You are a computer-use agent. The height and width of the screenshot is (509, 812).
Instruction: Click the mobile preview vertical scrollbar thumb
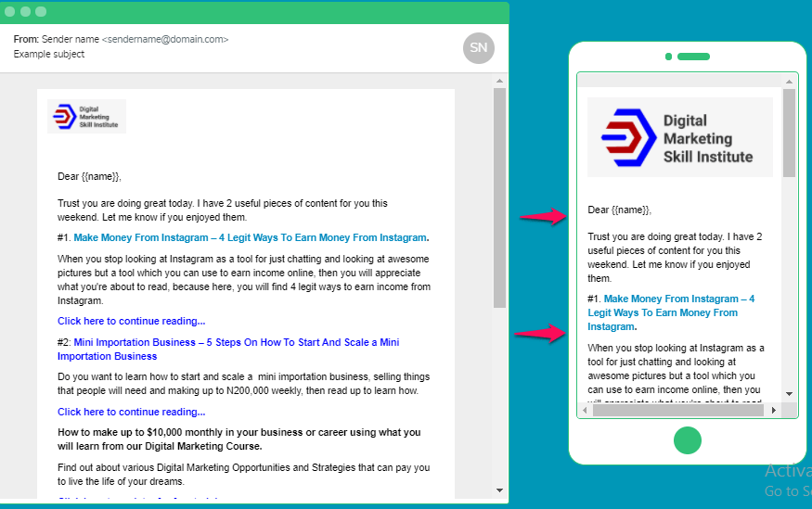tap(790, 133)
